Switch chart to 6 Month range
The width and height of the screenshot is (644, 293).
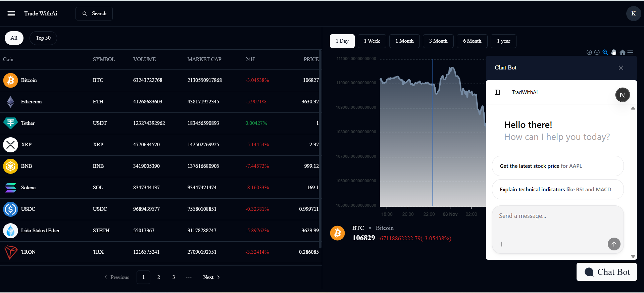[472, 41]
